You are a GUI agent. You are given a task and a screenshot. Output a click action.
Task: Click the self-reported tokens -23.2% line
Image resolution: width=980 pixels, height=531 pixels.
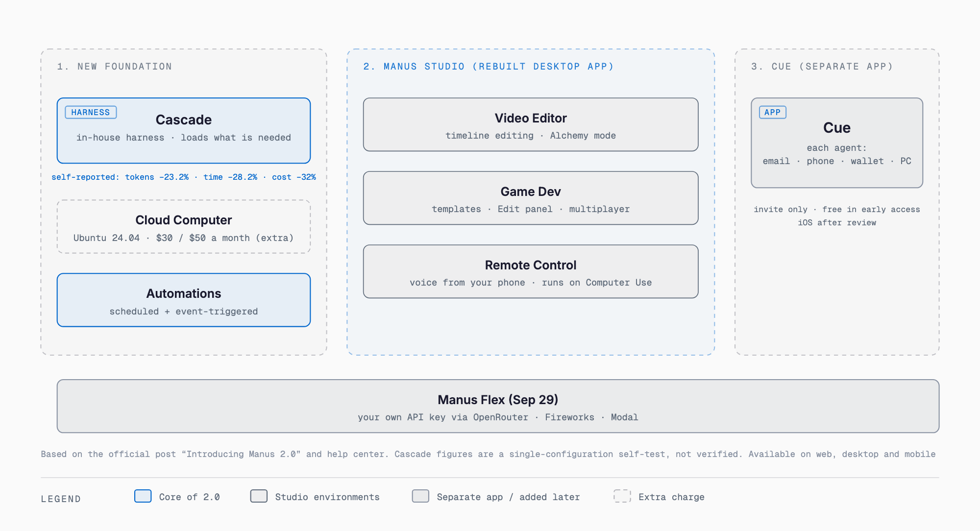coord(184,177)
